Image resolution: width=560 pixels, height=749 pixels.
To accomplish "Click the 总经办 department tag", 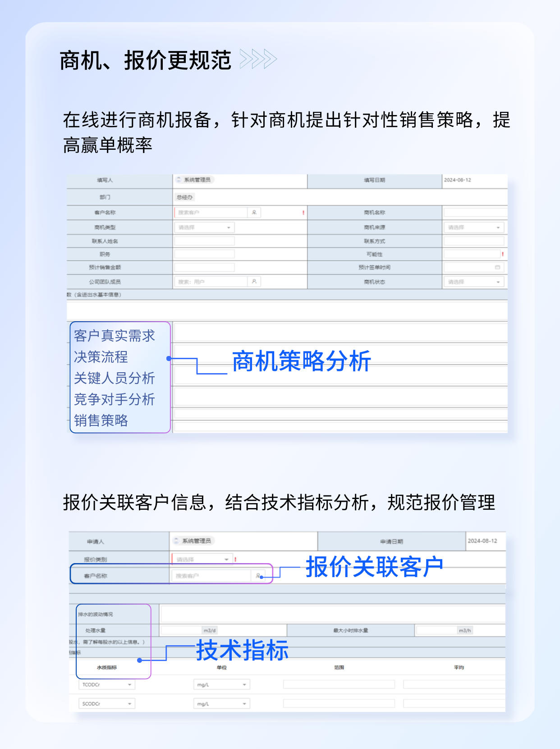I will click(x=184, y=197).
